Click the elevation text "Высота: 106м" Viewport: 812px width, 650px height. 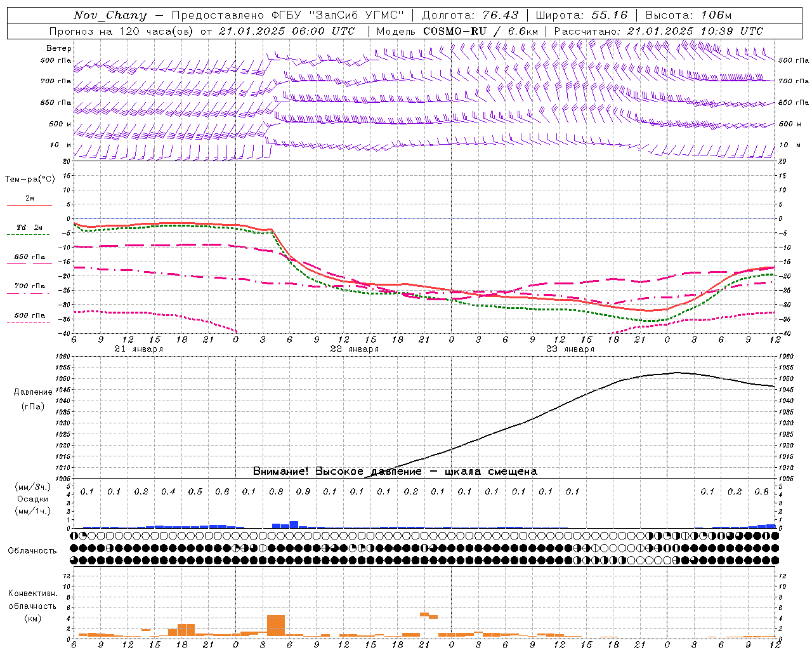[688, 15]
